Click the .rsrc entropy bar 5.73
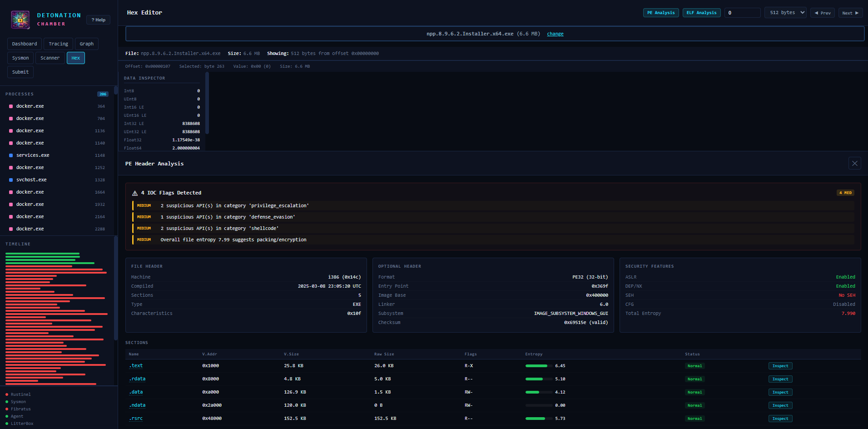Viewport: 868px width, 429px height. (539, 419)
